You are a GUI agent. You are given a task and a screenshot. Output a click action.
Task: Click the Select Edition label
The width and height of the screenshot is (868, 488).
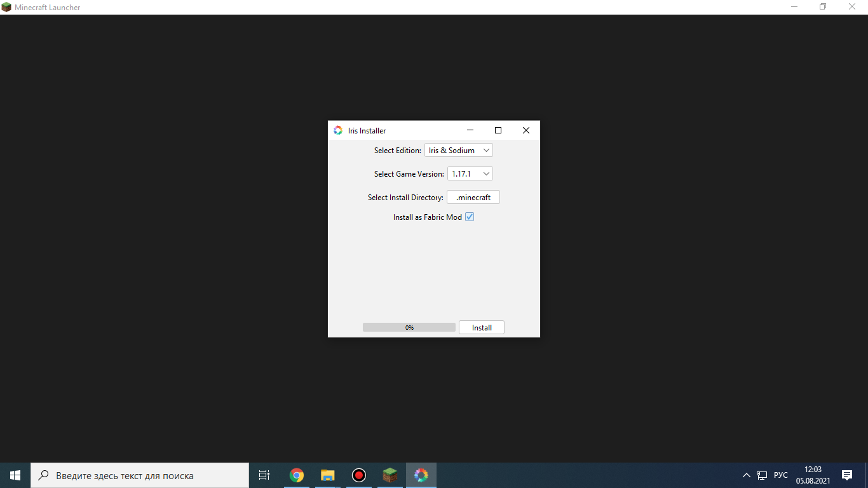click(x=398, y=151)
